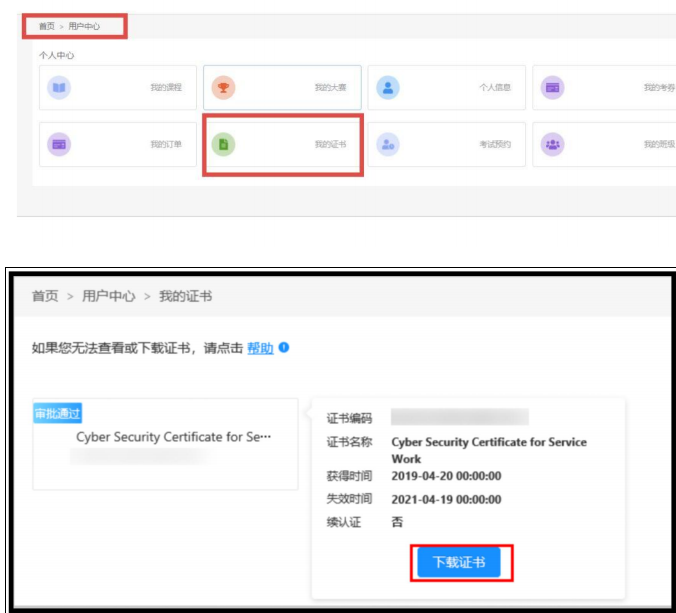Viewport: 676px width, 613px height.
Task: Open the 我的证书 tile label
Action: (330, 144)
